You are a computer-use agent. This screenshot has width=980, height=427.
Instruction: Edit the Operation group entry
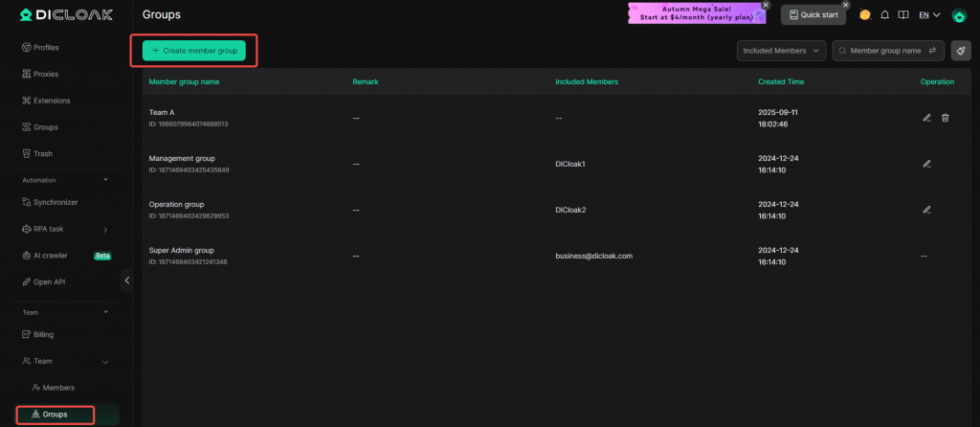(926, 210)
